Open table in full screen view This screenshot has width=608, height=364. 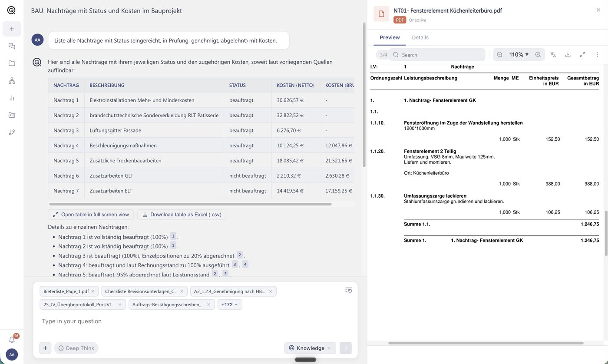pos(91,215)
